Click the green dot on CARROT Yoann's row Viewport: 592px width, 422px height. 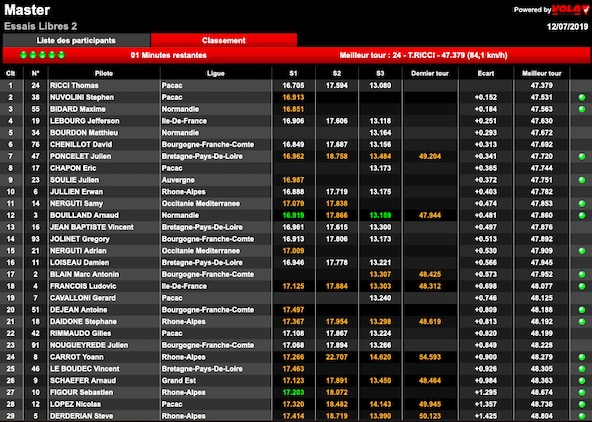[582, 357]
